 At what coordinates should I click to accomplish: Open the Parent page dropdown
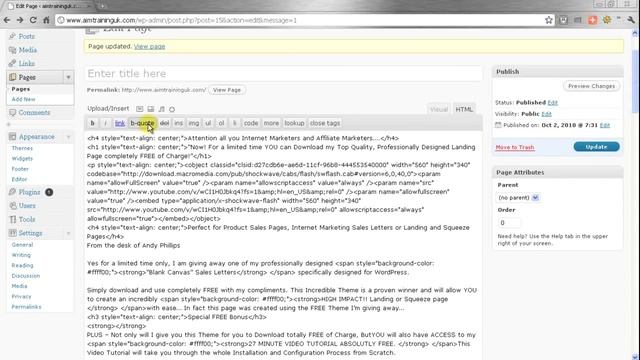tap(518, 198)
